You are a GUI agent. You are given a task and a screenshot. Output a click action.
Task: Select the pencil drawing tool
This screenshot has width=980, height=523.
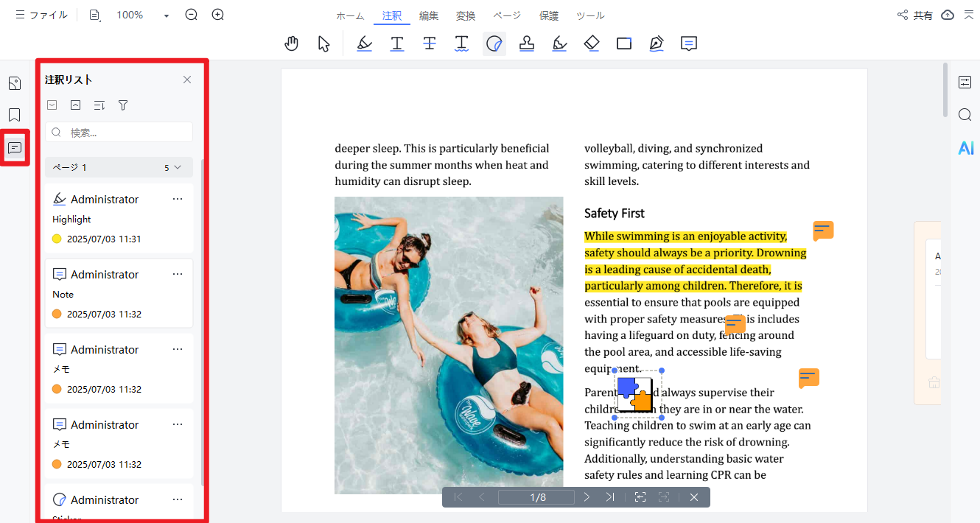click(x=657, y=43)
